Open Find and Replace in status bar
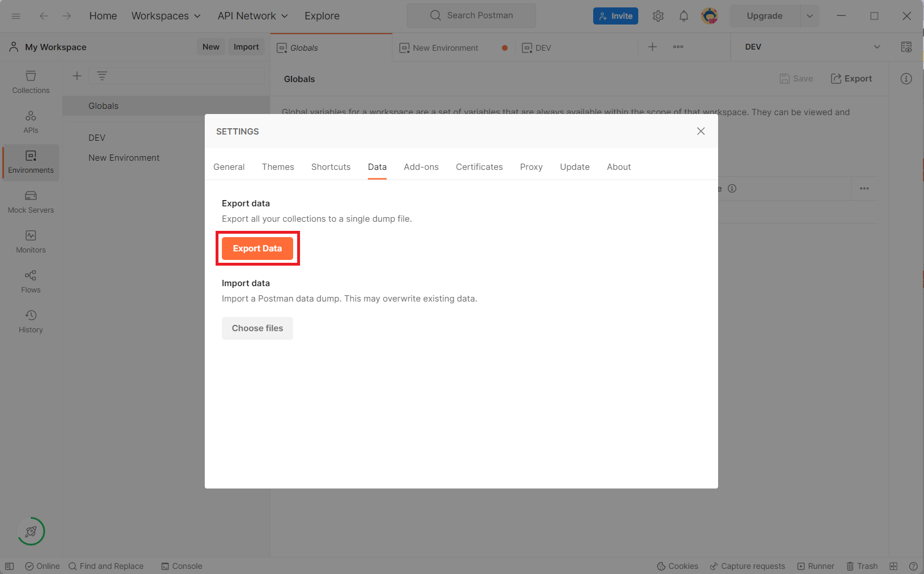924x574 pixels. pyautogui.click(x=106, y=566)
